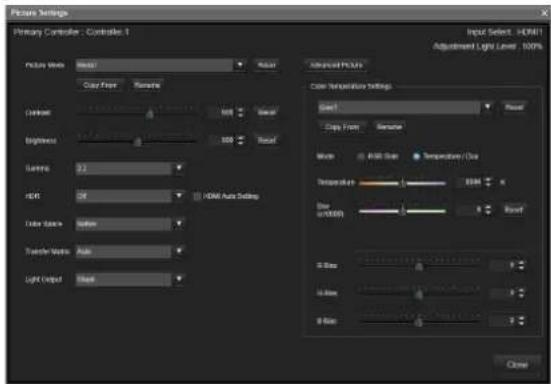
Task: Close the dialog with the Close button
Action: click(x=517, y=364)
